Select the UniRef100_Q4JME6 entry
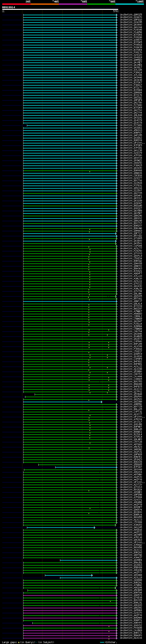 (x=131, y=65)
